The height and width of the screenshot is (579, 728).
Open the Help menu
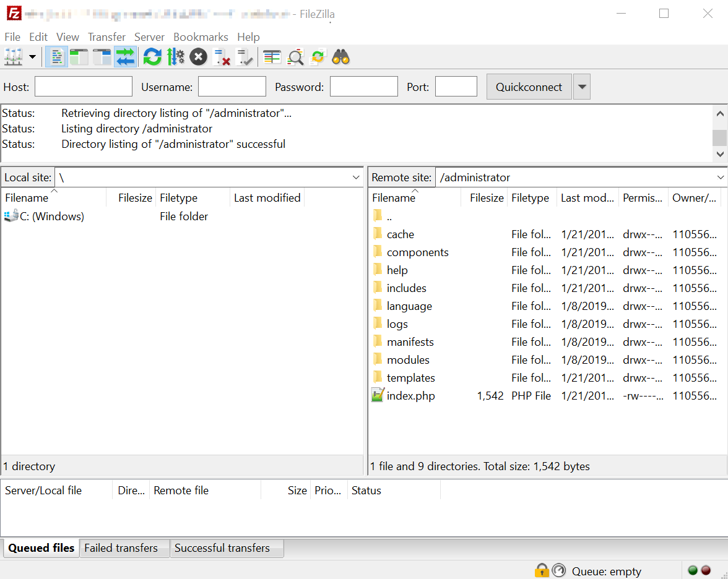[248, 36]
